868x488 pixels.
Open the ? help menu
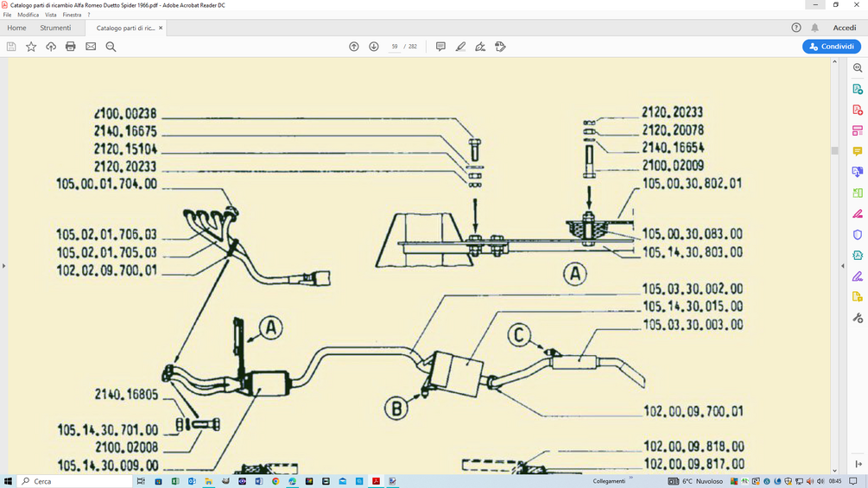coord(89,15)
